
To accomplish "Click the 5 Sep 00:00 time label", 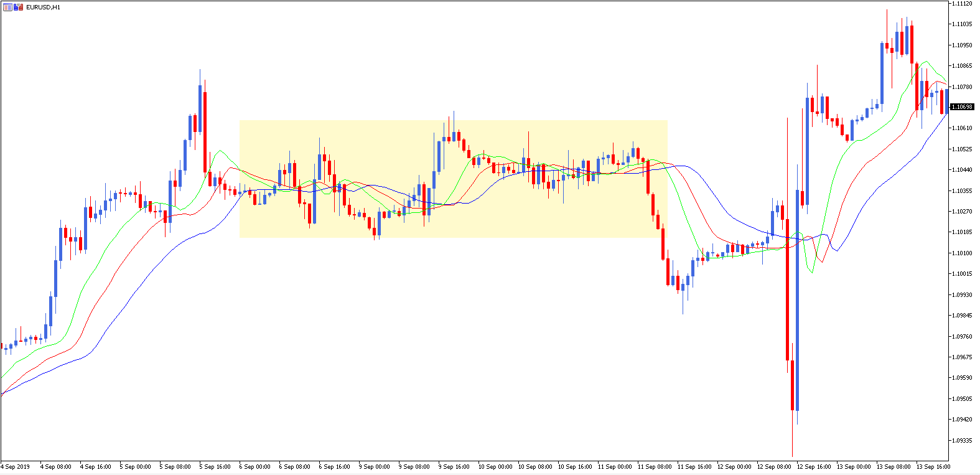I will point(135,466).
